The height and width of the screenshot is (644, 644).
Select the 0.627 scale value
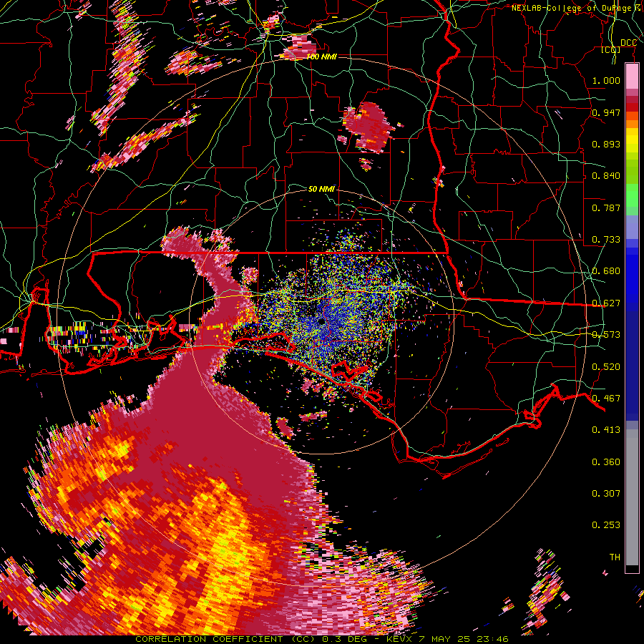coord(606,303)
